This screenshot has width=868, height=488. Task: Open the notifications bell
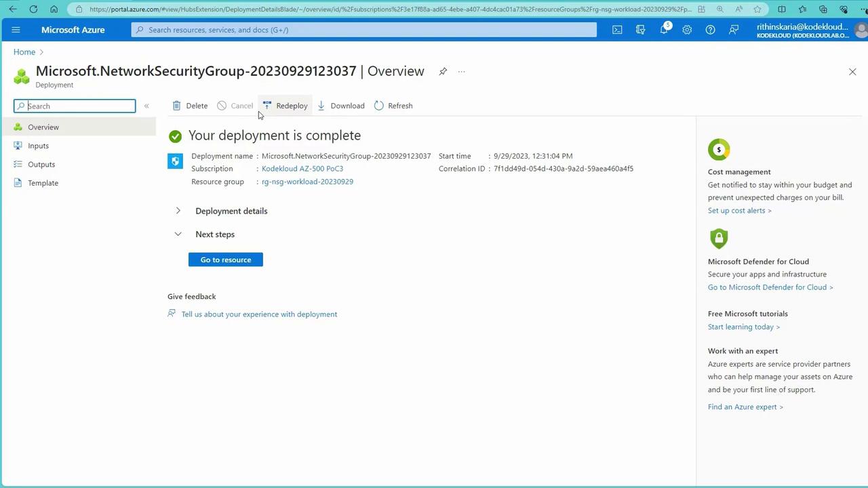[665, 30]
